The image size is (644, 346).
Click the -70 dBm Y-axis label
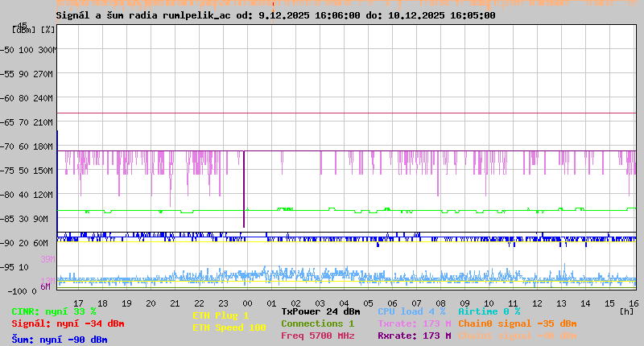[27, 146]
